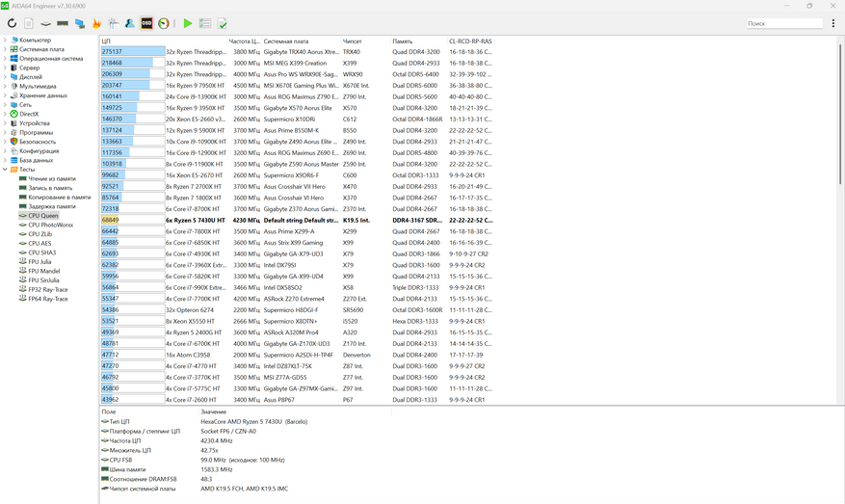Select Безопасность in the tree
This screenshot has width=845, height=504.
(x=38, y=142)
